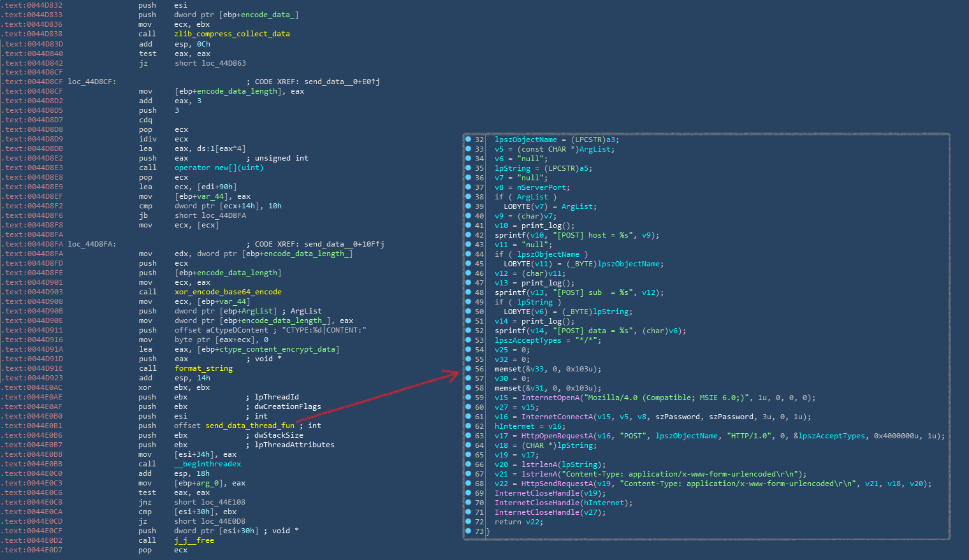This screenshot has height=560, width=969.
Task: Open xor_encode_base64_encode function reference
Action: pyautogui.click(x=228, y=292)
